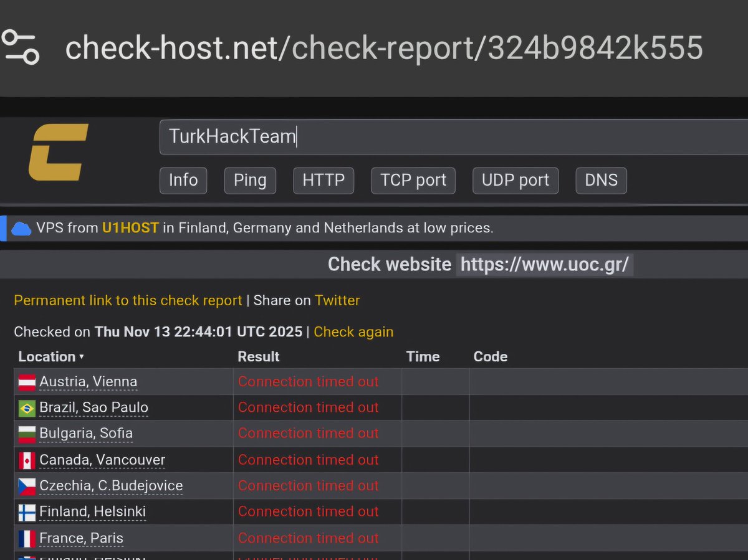Select the Code column header
Image resolution: width=748 pixels, height=560 pixels.
coord(491,357)
